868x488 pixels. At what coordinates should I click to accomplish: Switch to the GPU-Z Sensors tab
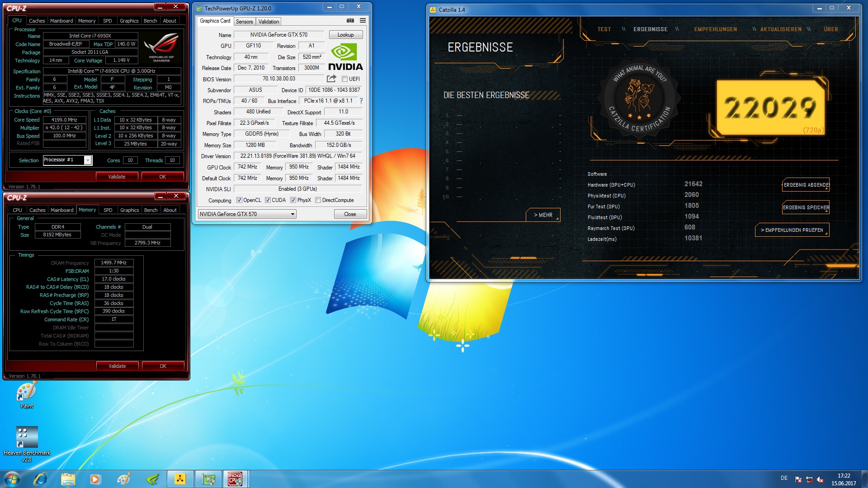click(x=244, y=22)
